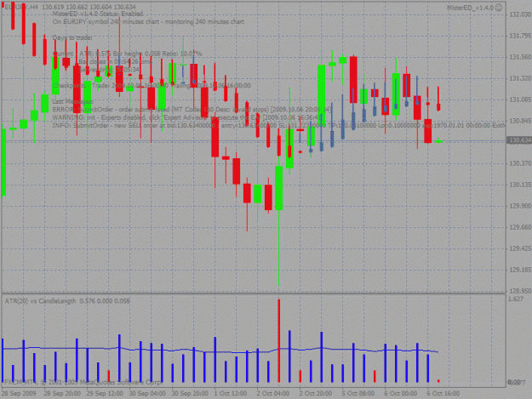The image size is (532, 399).
Task: Click the 128.950 price axis label
Action: (x=520, y=291)
